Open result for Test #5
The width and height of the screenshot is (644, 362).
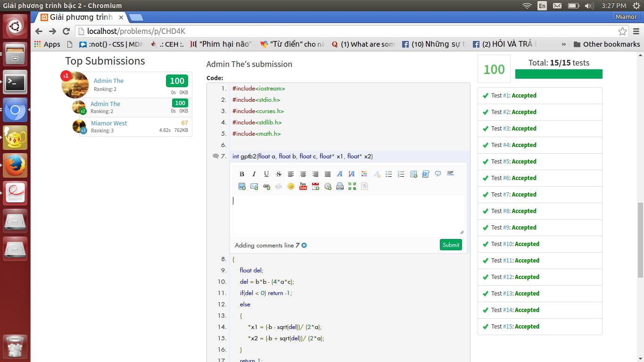(540, 162)
